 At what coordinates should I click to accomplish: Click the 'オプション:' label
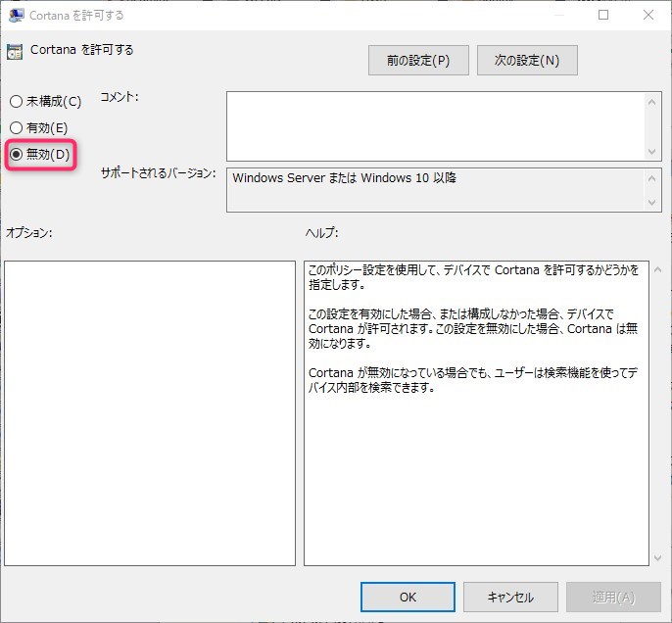pyautogui.click(x=29, y=233)
